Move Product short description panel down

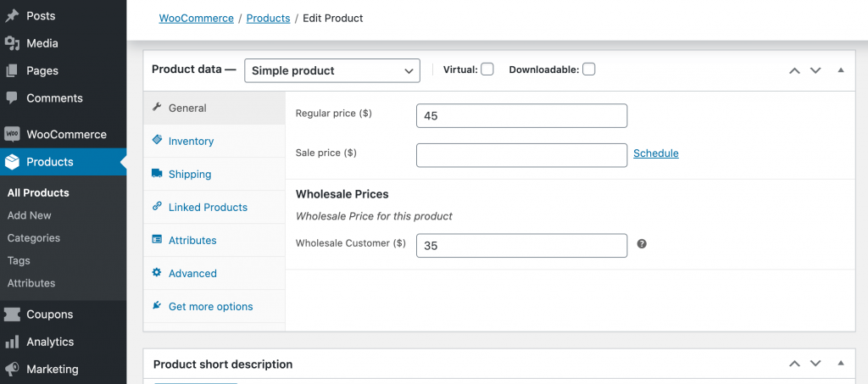point(815,364)
